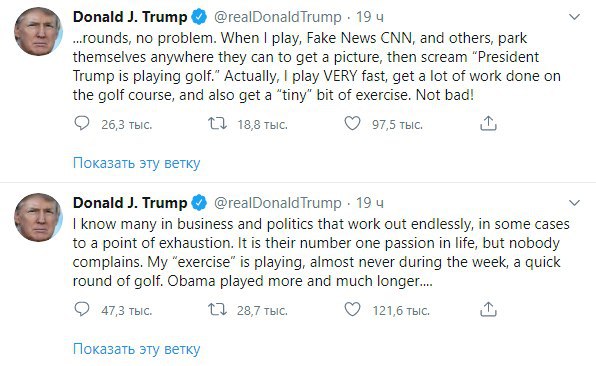Share the second tweet about Obama golf

tap(488, 309)
